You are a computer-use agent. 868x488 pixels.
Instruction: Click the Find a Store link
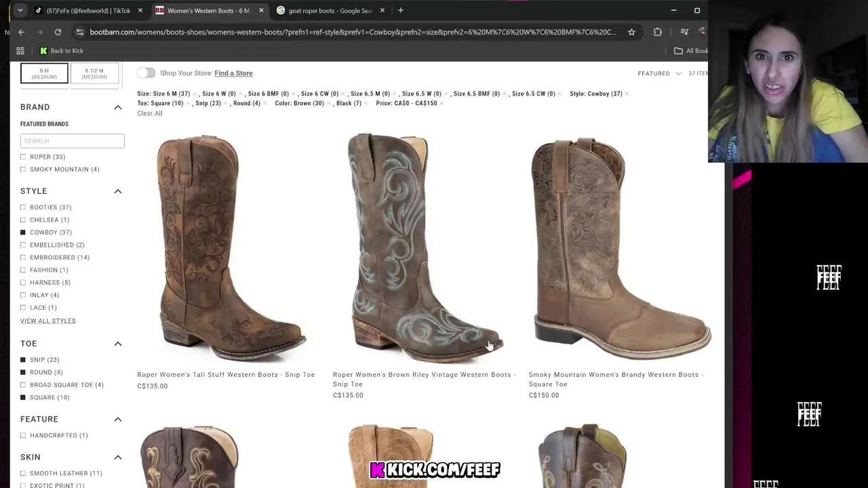pyautogui.click(x=233, y=73)
